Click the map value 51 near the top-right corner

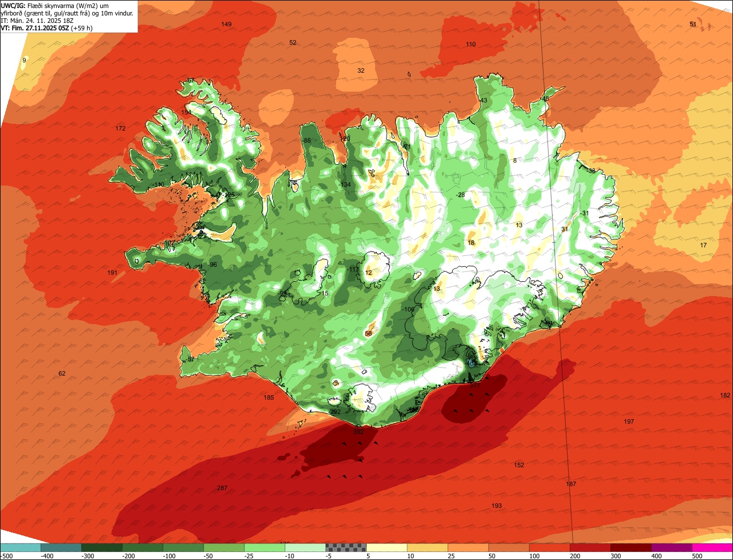693,24
